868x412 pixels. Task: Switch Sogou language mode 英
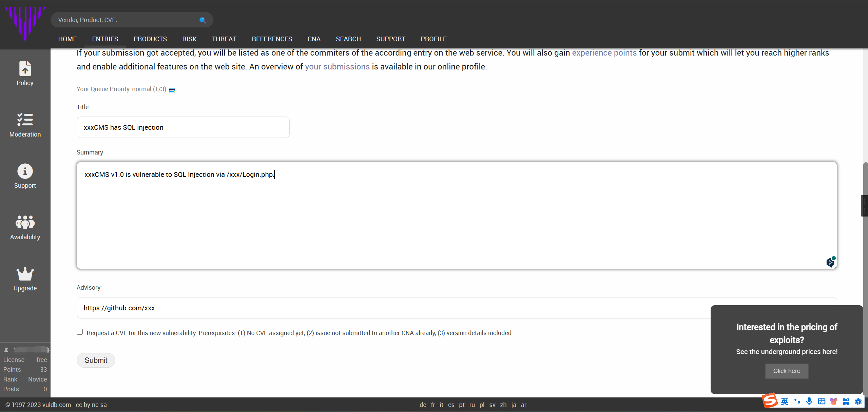point(785,401)
